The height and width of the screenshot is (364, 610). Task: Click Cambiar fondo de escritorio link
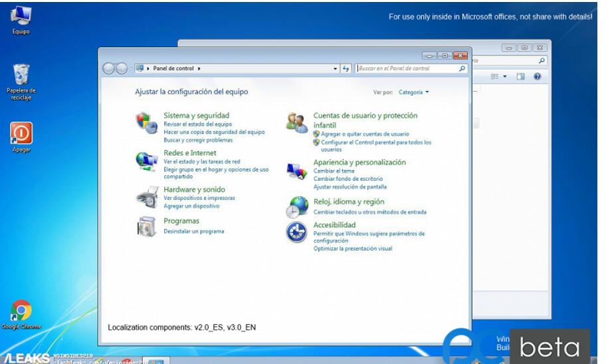tap(348, 179)
